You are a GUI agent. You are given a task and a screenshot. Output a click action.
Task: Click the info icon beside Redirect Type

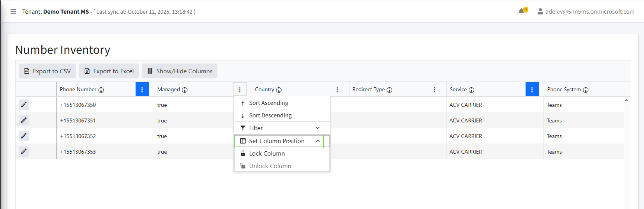click(x=389, y=90)
